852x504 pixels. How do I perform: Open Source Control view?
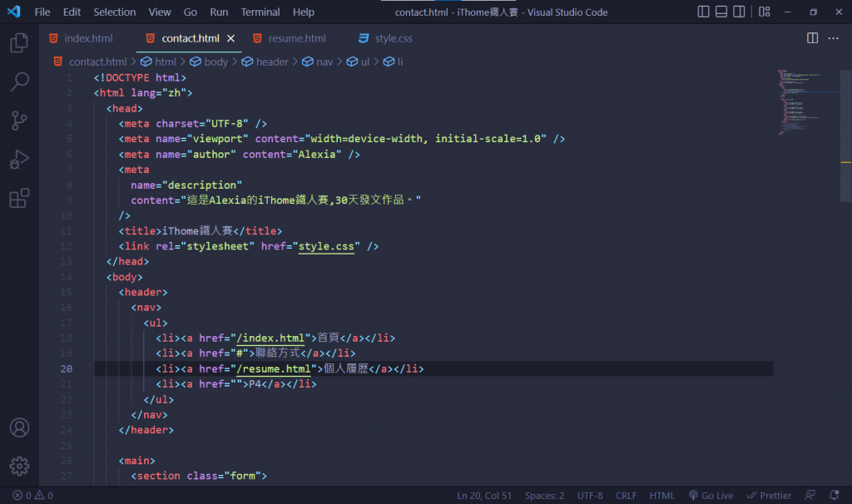tap(19, 121)
